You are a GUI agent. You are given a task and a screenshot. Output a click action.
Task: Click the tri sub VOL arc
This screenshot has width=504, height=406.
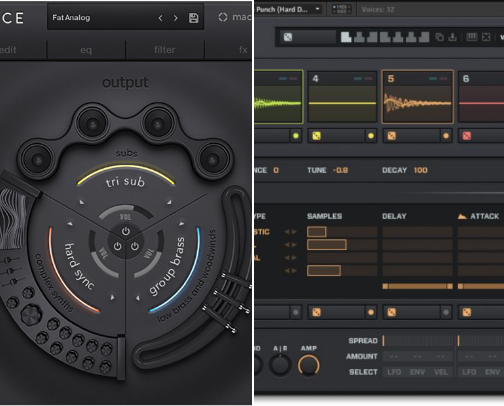[126, 213]
